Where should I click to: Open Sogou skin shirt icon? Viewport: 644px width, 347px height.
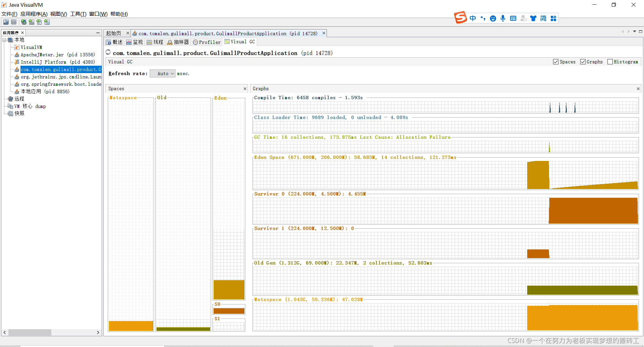533,18
